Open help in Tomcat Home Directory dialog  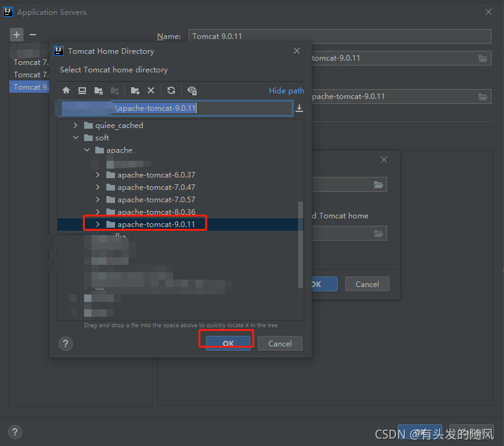coord(66,343)
